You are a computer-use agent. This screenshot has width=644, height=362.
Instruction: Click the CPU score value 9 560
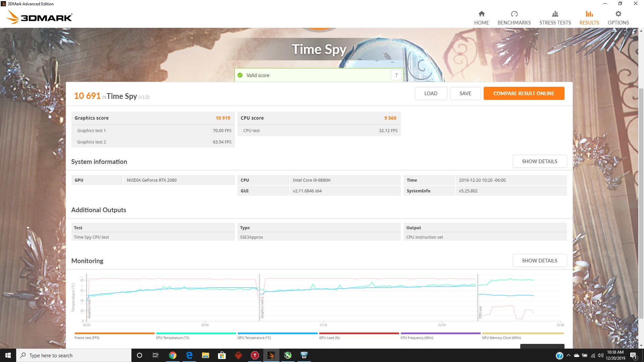(390, 118)
